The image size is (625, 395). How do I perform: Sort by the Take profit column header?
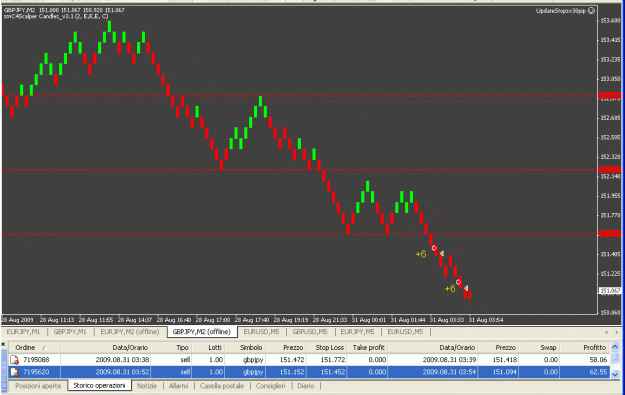tap(368, 348)
